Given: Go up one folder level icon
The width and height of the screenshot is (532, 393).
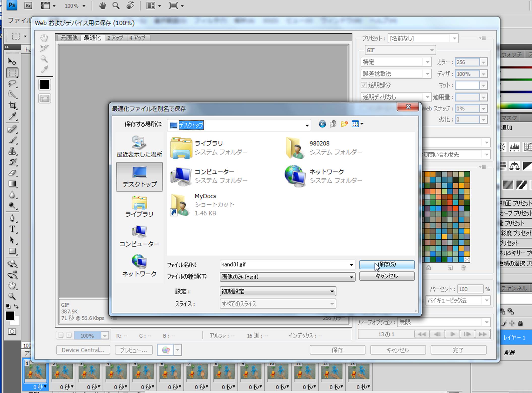Looking at the screenshot, I should tap(333, 124).
